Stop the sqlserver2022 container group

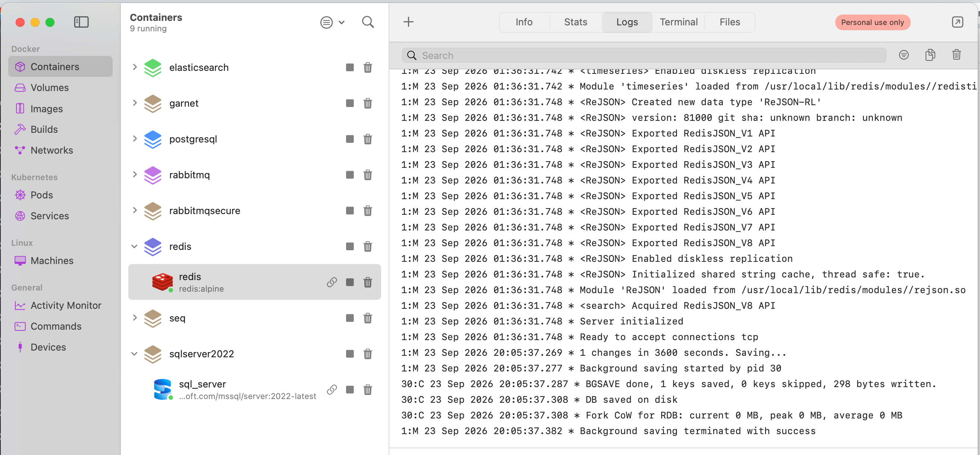coord(350,354)
